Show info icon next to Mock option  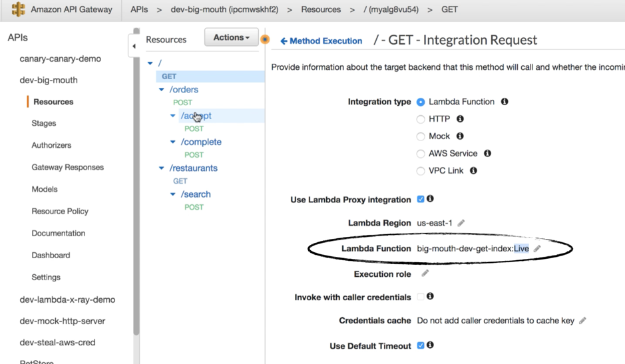[x=460, y=136]
